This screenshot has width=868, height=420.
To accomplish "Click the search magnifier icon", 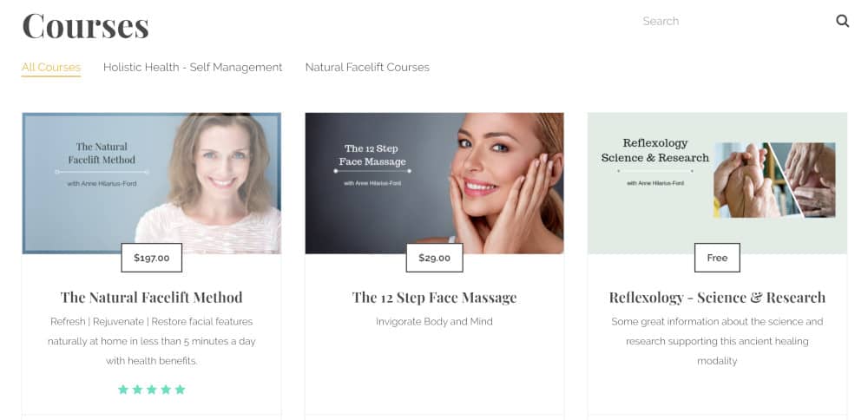I will 843,21.
